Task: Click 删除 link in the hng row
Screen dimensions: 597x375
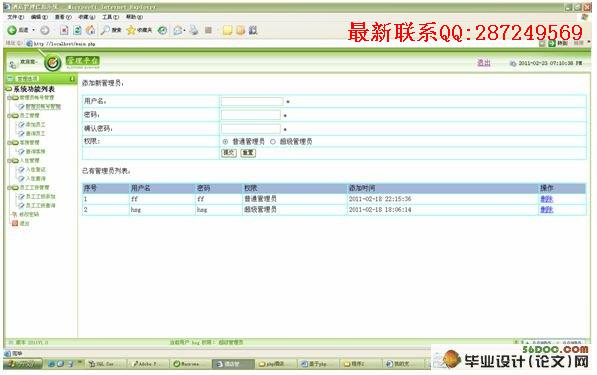Action: [546, 209]
